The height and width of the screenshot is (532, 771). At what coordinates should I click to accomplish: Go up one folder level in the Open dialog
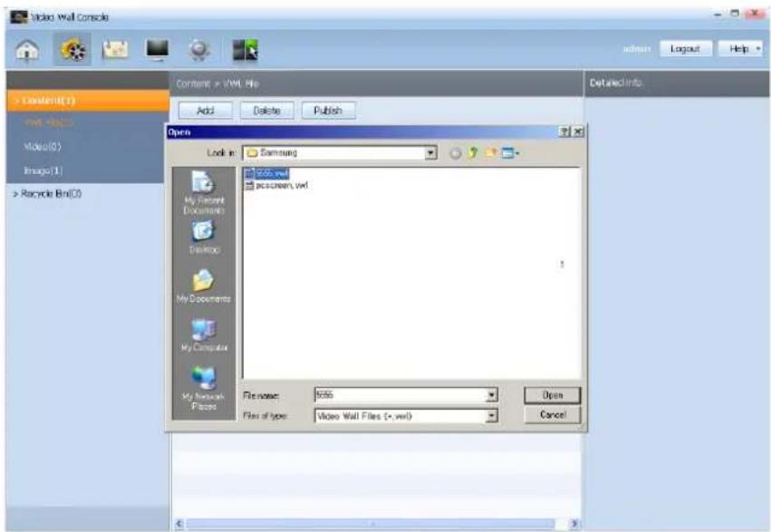[x=473, y=153]
